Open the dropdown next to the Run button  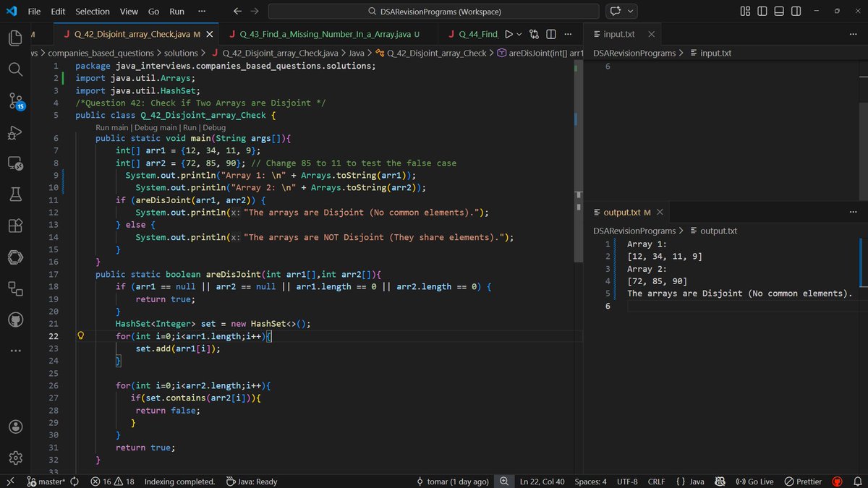(x=519, y=34)
